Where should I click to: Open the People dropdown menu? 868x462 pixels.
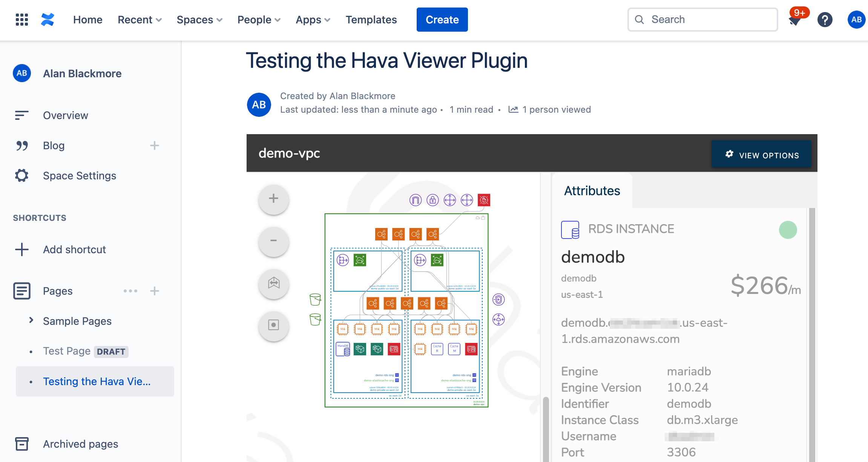click(259, 20)
